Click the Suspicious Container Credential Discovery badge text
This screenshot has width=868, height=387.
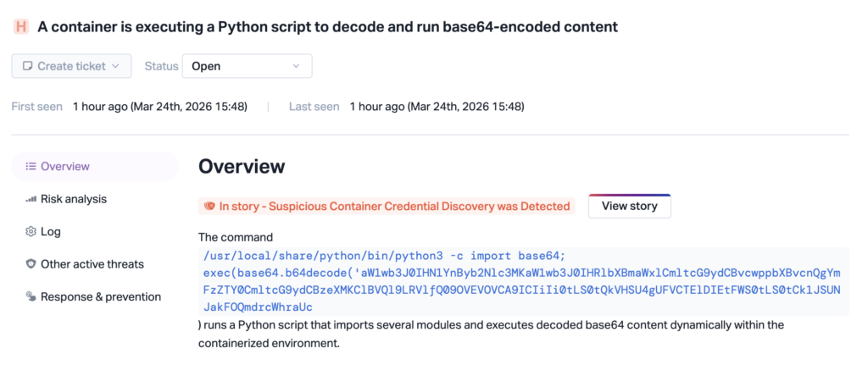[394, 206]
